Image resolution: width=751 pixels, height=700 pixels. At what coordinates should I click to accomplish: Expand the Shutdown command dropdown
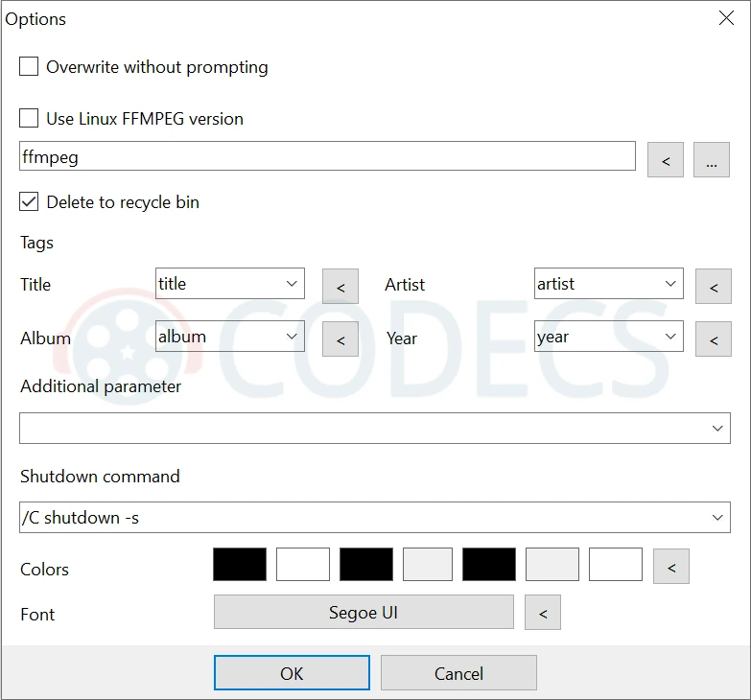tap(717, 518)
